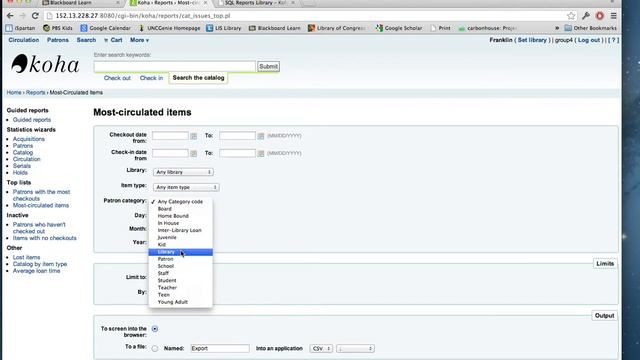Viewport: 640px width, 360px height.
Task: Open Lost items report link
Action: coord(27,258)
